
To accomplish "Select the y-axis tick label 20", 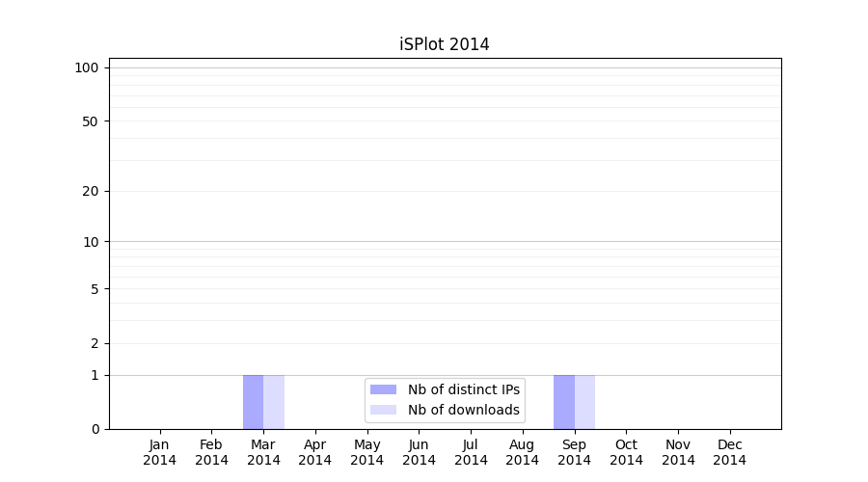I will pyautogui.click(x=90, y=191).
